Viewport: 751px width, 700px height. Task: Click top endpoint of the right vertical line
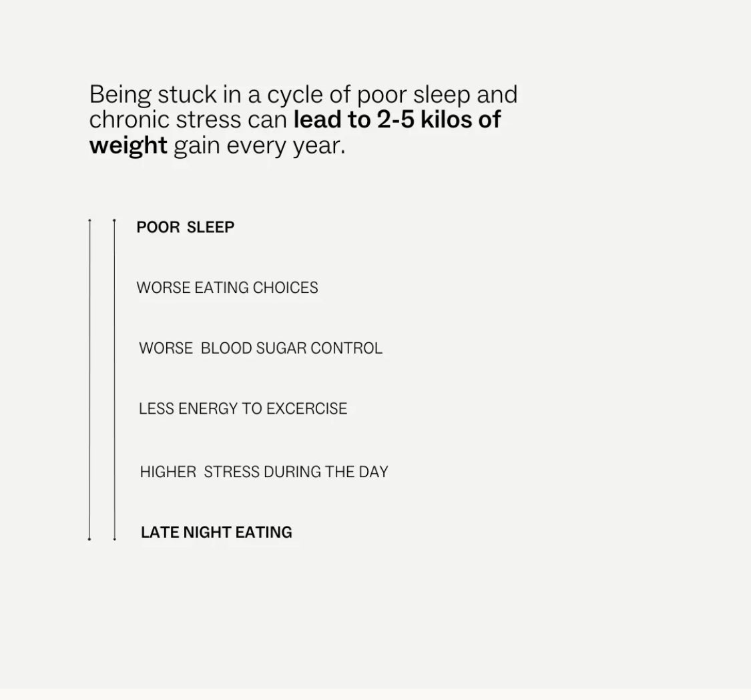click(114, 220)
